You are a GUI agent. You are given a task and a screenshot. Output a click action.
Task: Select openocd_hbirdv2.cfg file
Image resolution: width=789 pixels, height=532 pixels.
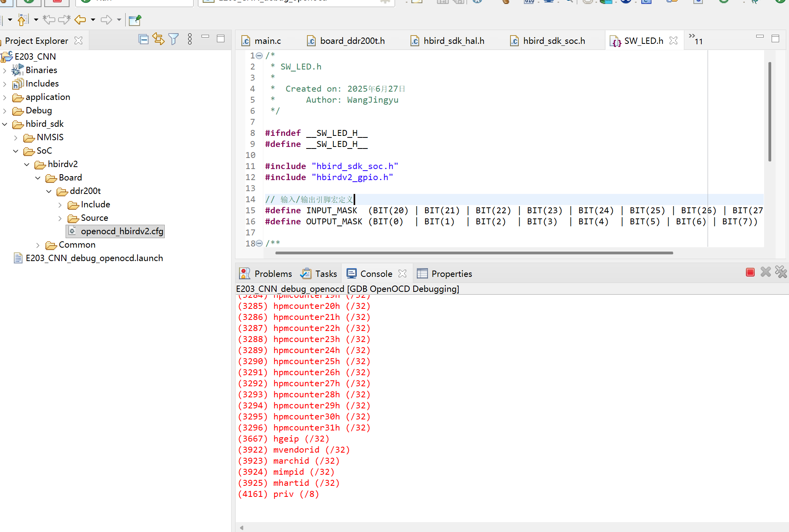pyautogui.click(x=122, y=231)
